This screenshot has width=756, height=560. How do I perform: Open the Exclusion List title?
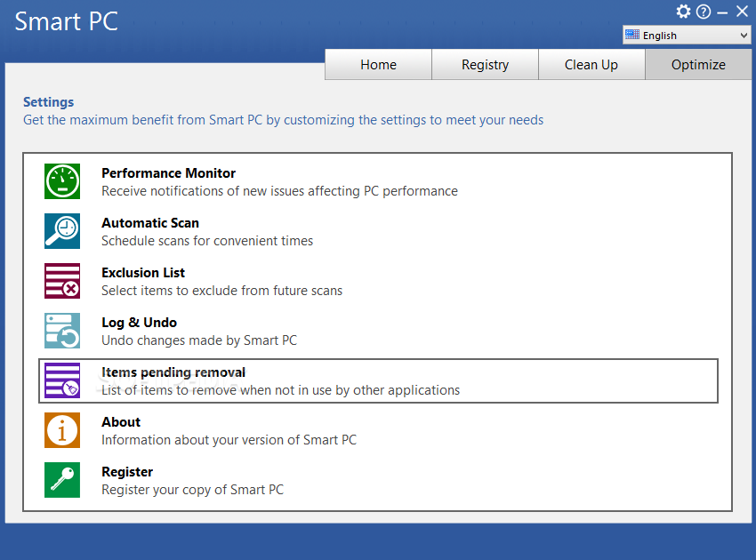point(142,273)
